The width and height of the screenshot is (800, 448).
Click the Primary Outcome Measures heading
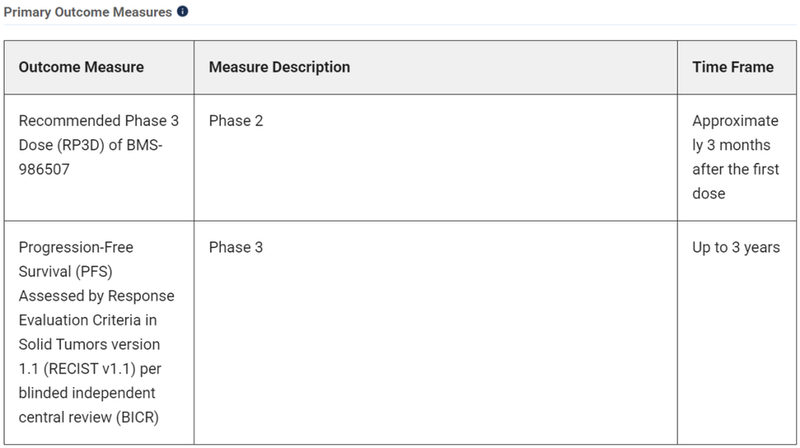88,12
